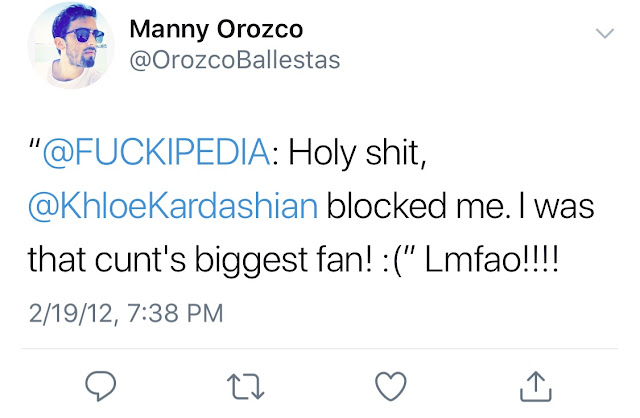
Task: Tap the share icon below the tweet
Action: (535, 383)
